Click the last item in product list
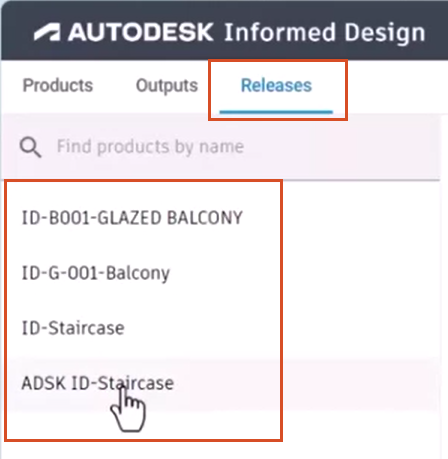Screen dimensions: 448x459 point(98,383)
